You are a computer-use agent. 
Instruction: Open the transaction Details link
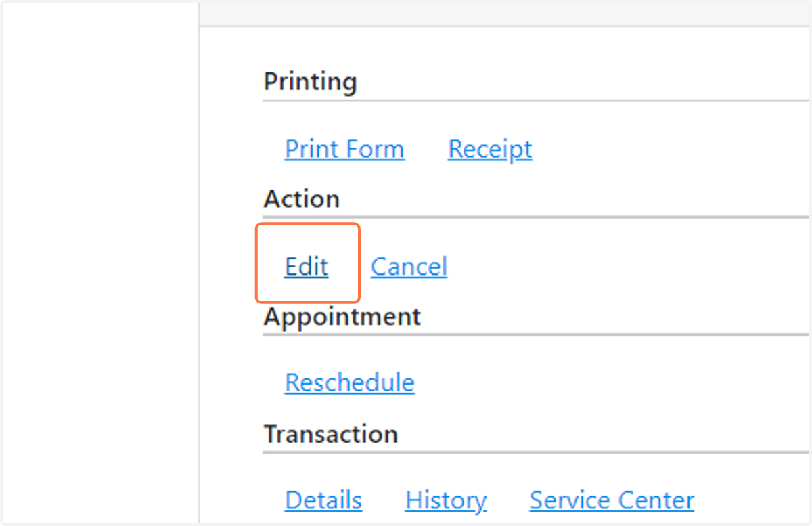click(323, 500)
